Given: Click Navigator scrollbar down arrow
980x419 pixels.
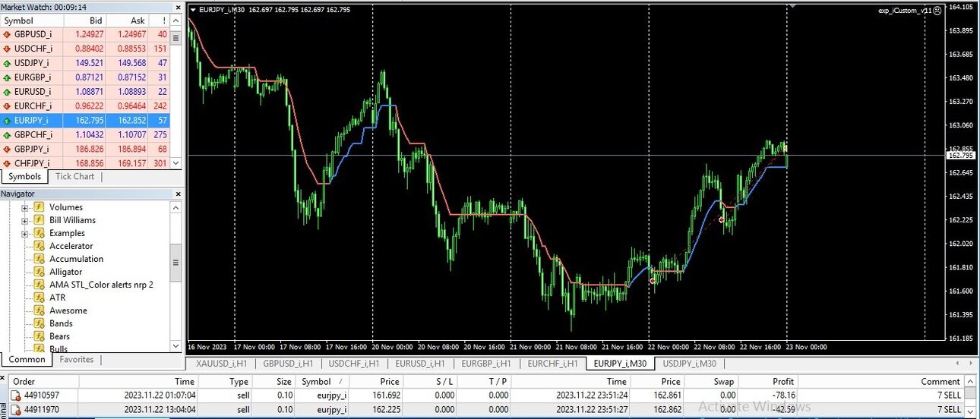Looking at the screenshot, I should pyautogui.click(x=176, y=346).
